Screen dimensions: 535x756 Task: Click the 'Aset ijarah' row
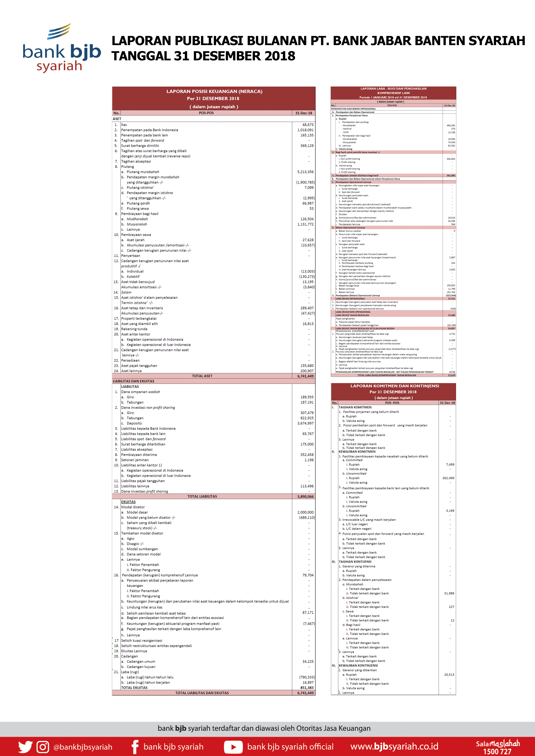214,240
